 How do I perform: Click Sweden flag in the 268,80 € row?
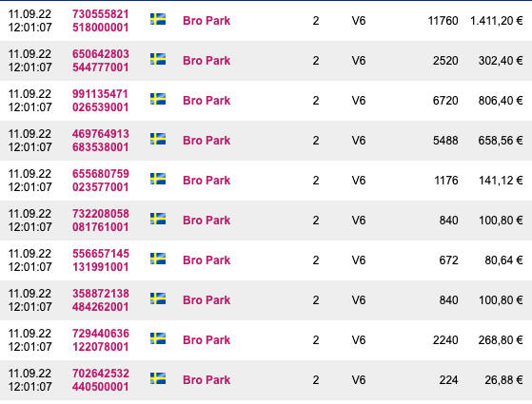(158, 338)
